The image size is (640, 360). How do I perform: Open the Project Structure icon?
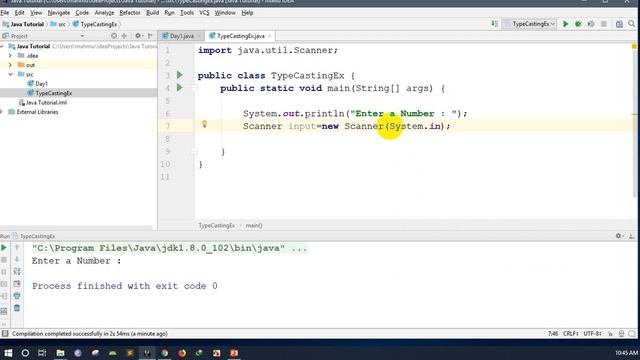(x=619, y=24)
